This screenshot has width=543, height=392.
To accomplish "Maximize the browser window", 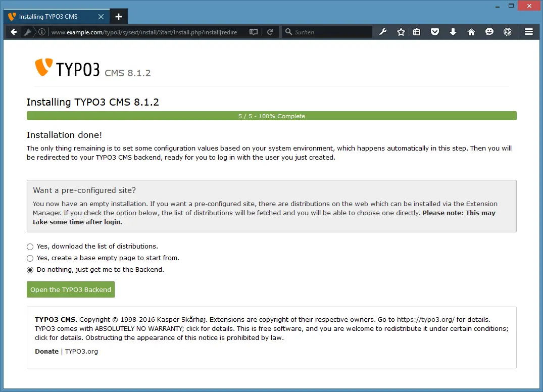I will click(511, 6).
